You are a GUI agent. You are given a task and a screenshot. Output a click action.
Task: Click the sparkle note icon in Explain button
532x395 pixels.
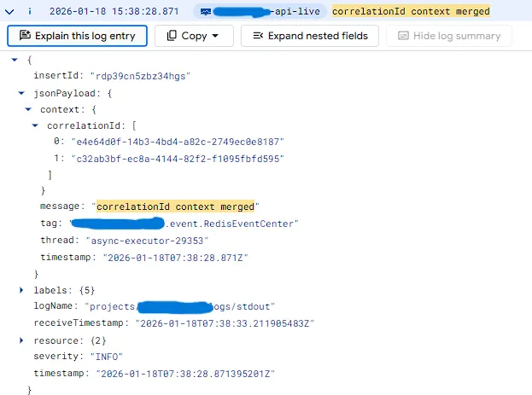click(x=25, y=35)
